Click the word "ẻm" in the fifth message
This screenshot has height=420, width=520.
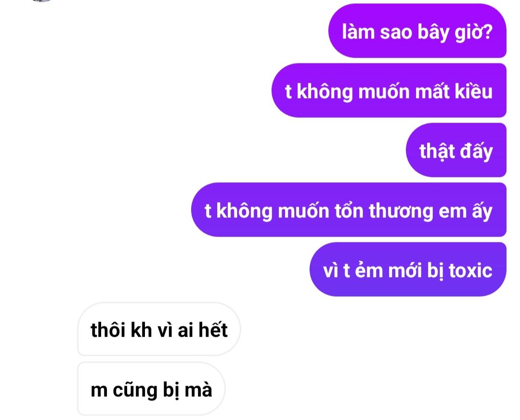click(x=369, y=270)
